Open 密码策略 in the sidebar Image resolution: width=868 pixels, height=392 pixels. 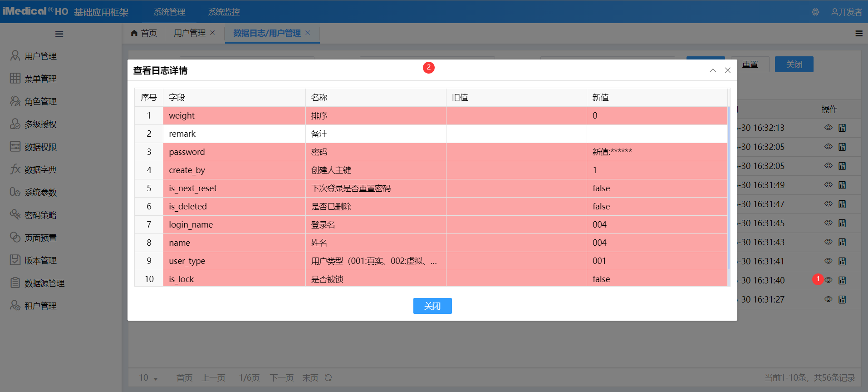coord(34,215)
